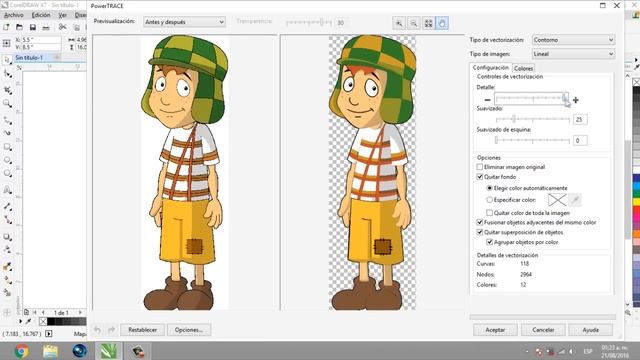Open the Tipo de vectorización dropdown

click(x=573, y=40)
